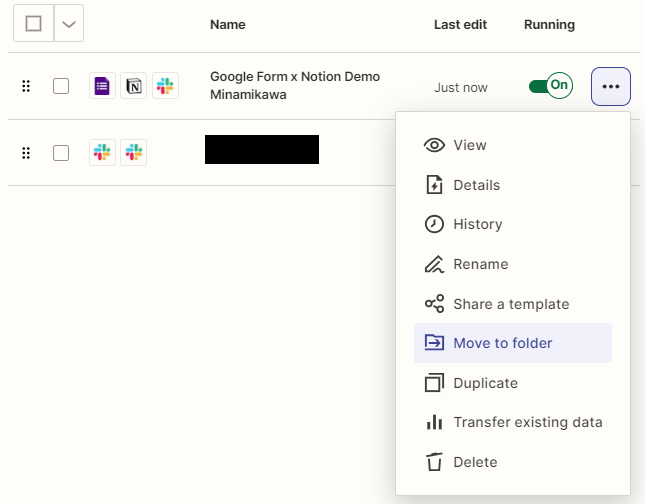Open History from the context menu
Image resolution: width=645 pixels, height=504 pixels.
point(513,224)
